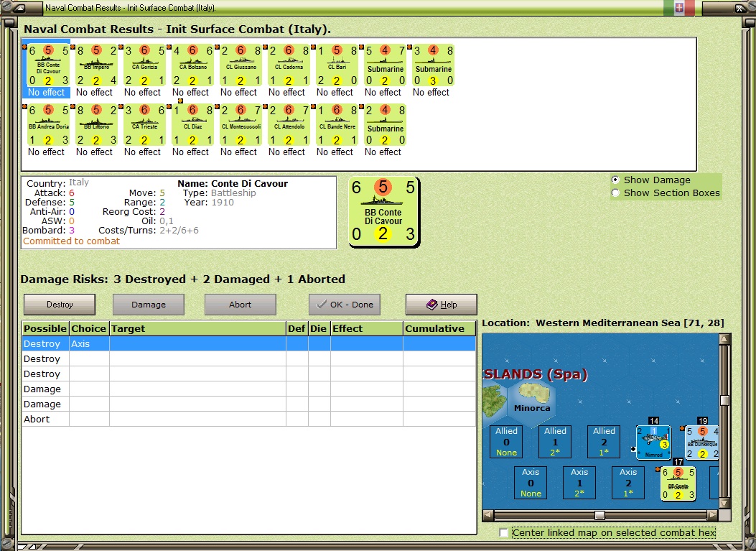This screenshot has height=551, width=756.
Task: Click the Allied 1 section box on map
Action: [555, 442]
